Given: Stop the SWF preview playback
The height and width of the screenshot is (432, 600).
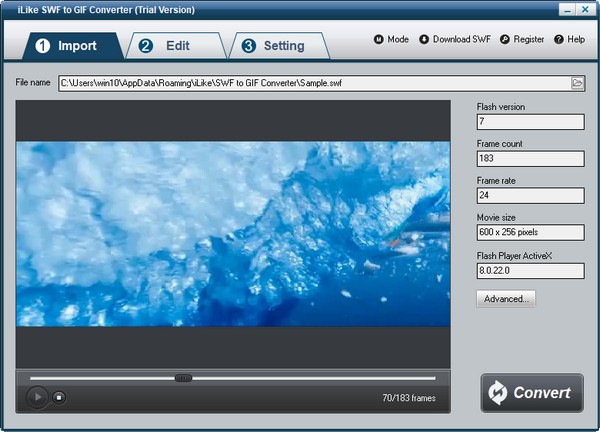Looking at the screenshot, I should [x=59, y=397].
